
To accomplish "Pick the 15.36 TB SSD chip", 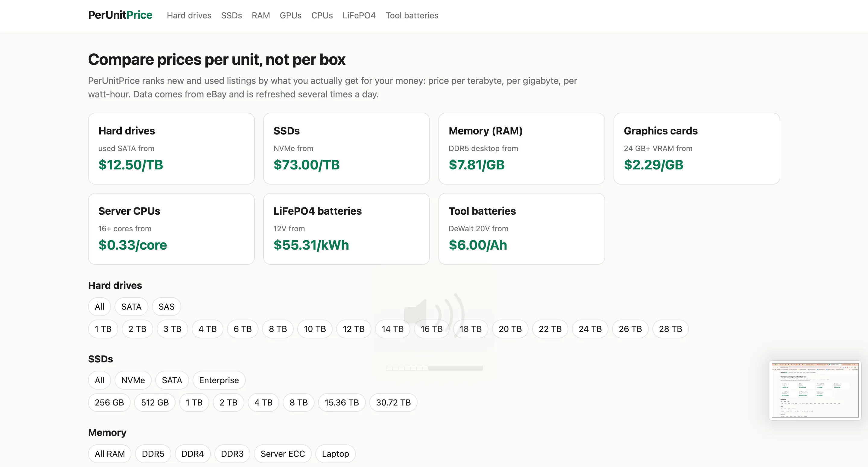I will click(x=342, y=402).
